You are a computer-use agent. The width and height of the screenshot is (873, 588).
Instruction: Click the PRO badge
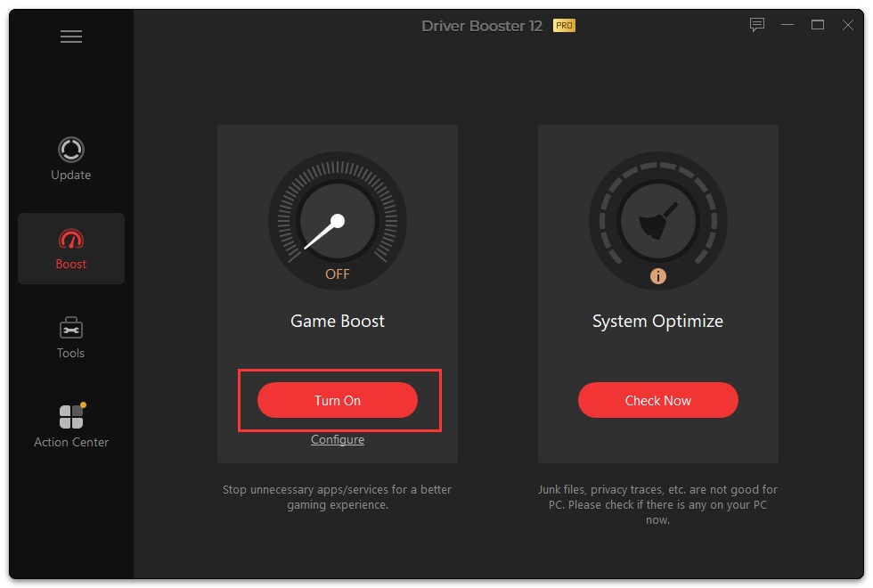point(564,26)
